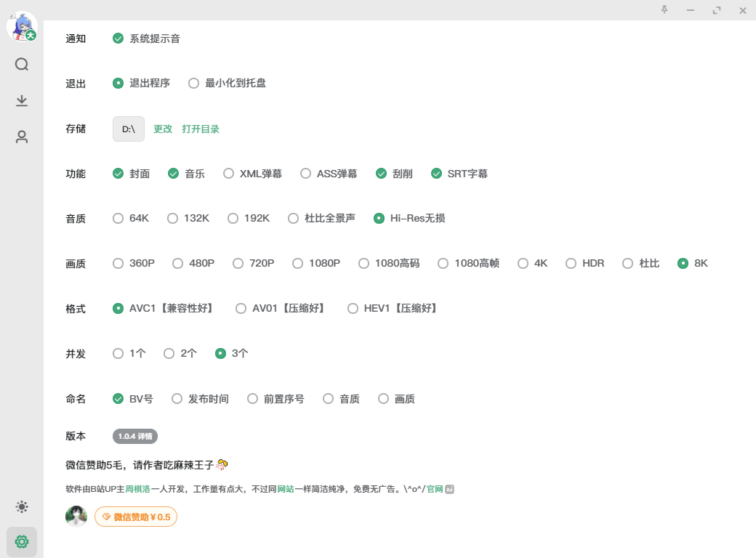
Task: Open the search panel from the sidebar
Action: click(22, 64)
